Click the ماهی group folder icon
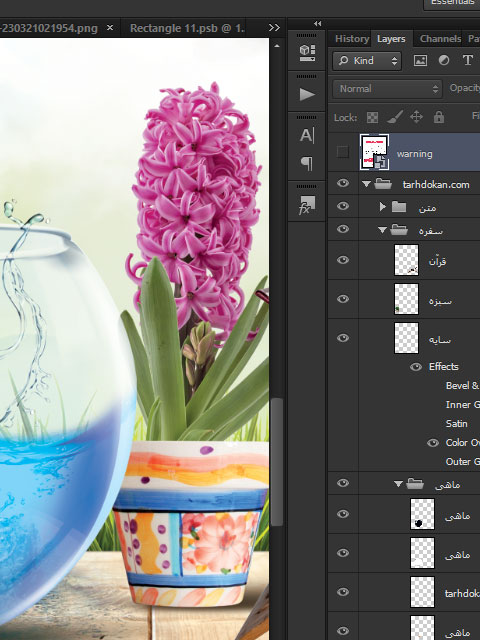 [x=415, y=484]
